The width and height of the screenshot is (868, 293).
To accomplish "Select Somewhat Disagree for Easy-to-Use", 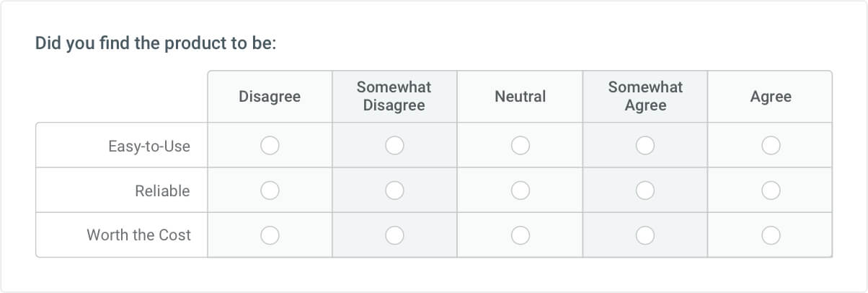I will coord(394,146).
